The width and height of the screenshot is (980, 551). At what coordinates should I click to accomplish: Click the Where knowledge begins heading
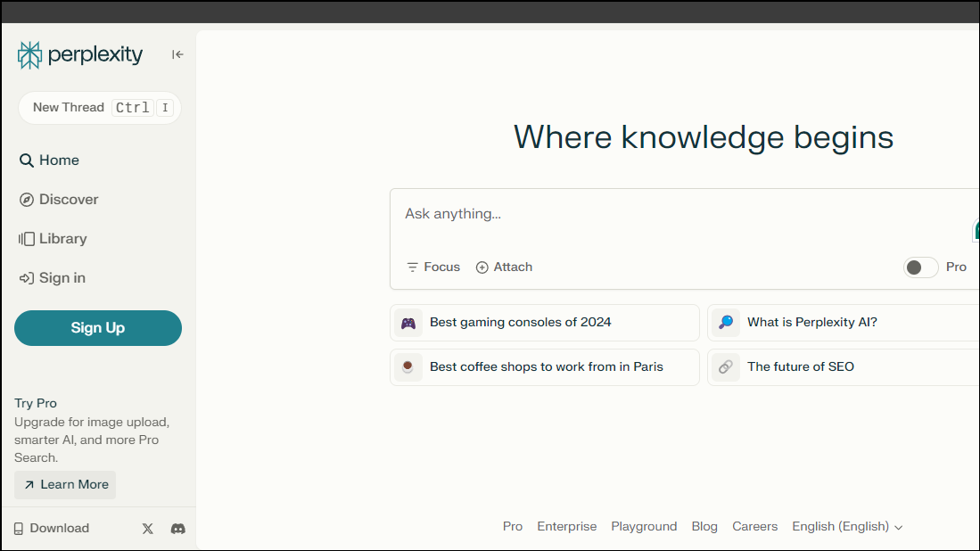click(704, 137)
